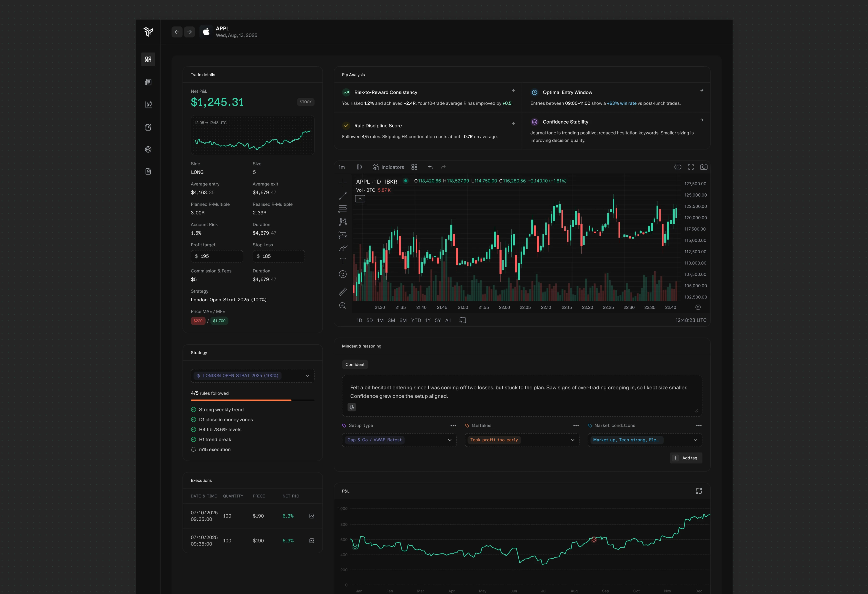Select the YTD chart range
Screen dimensions: 868x594
(x=416, y=320)
